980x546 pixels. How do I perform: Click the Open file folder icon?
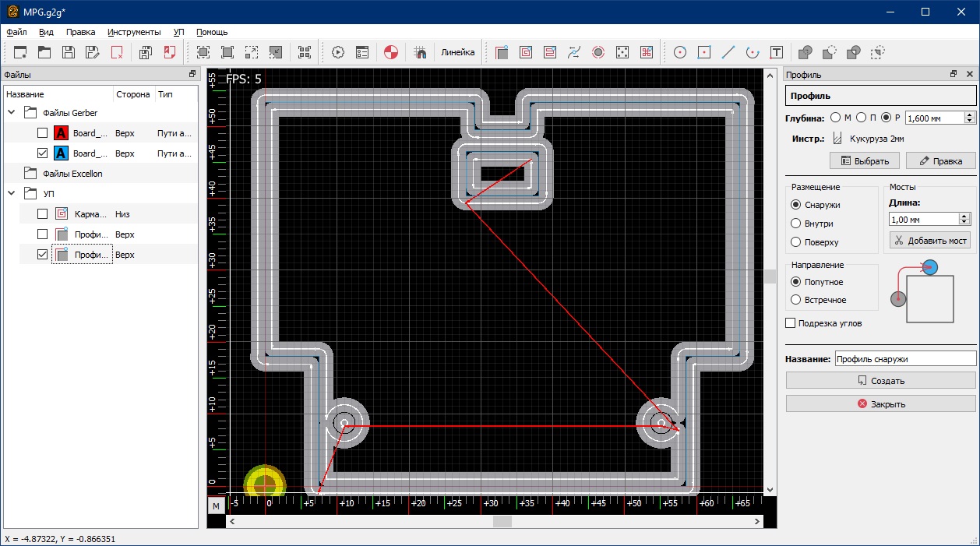click(x=44, y=52)
